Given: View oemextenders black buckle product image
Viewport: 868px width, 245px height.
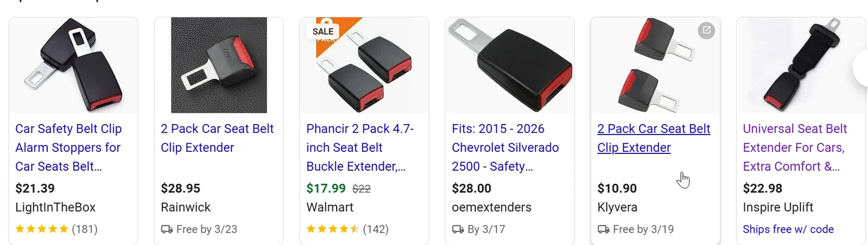Looking at the screenshot, I should tap(509, 65).
